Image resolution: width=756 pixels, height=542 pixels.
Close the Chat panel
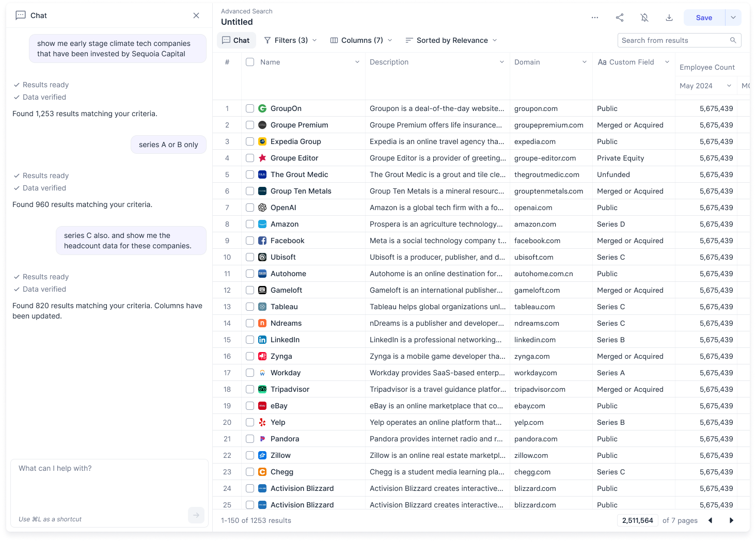pyautogui.click(x=196, y=15)
